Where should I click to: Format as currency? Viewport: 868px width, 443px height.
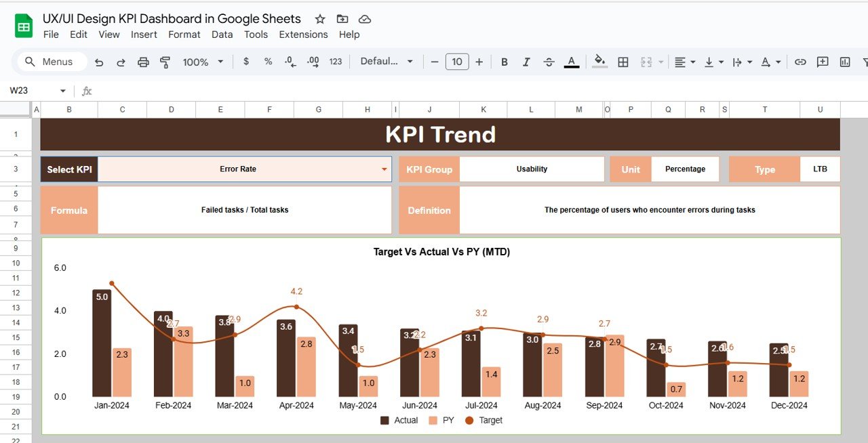pyautogui.click(x=245, y=62)
